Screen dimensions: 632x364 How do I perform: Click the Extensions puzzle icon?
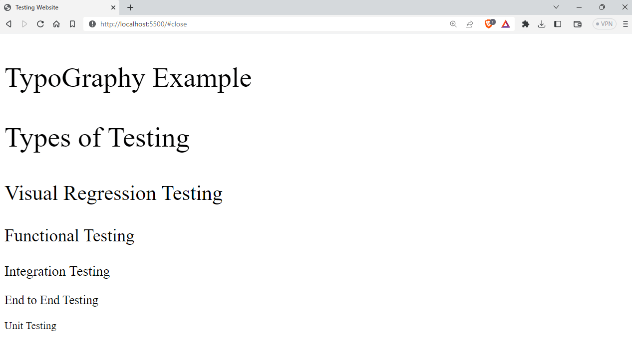[525, 23]
